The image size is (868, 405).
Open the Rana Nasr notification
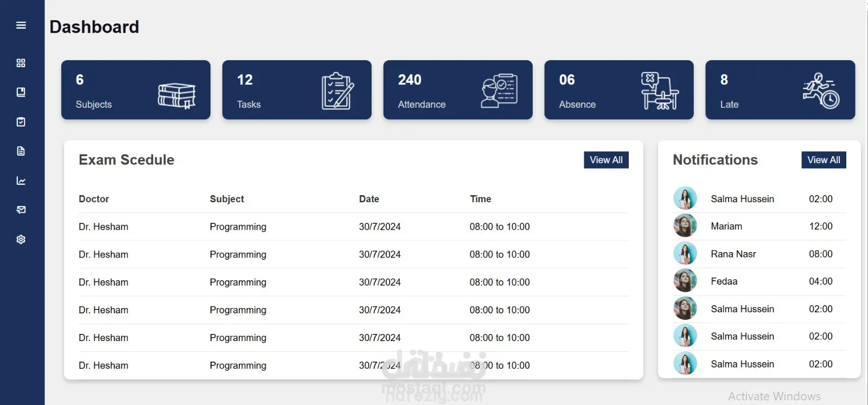click(x=759, y=254)
